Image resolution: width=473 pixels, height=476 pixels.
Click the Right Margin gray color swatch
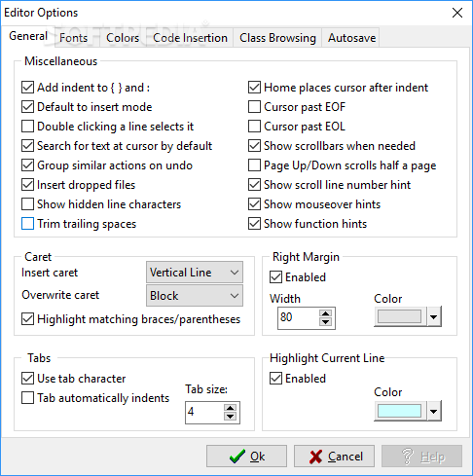[399, 316]
